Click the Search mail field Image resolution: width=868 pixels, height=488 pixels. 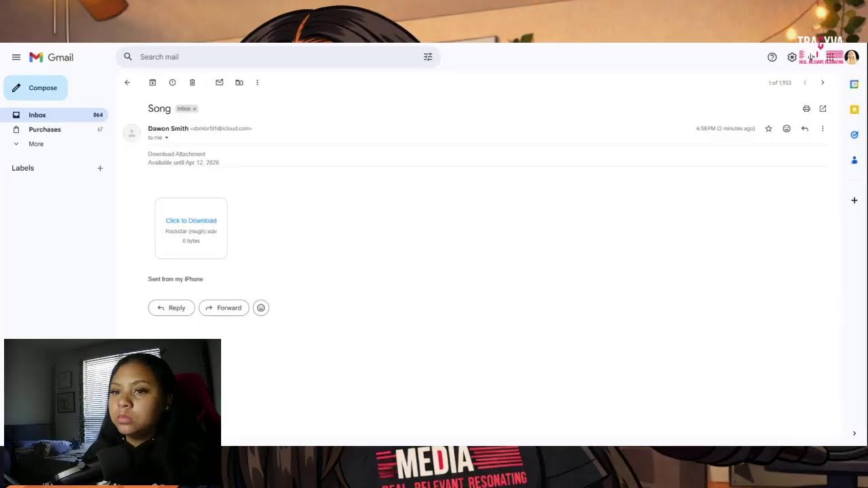(278, 57)
